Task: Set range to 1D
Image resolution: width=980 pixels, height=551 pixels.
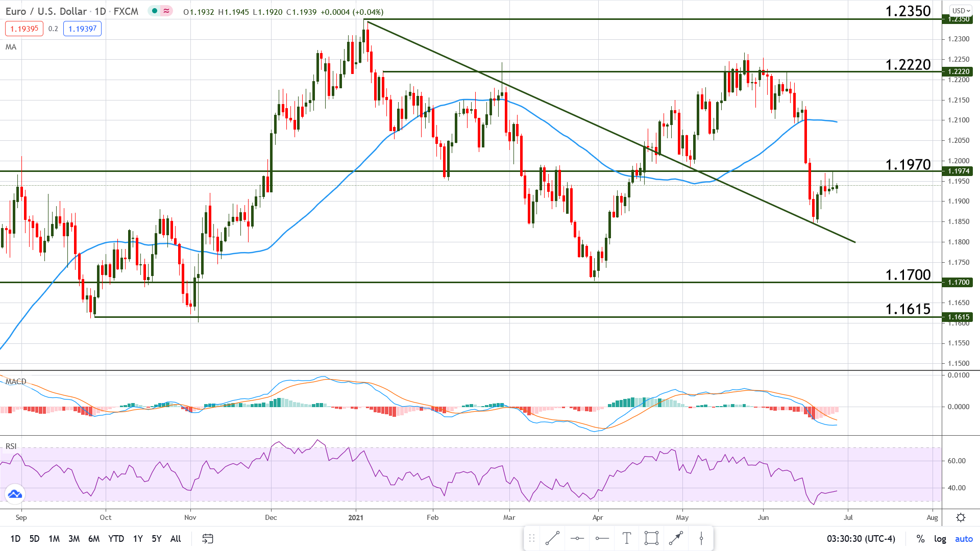Action: [15, 539]
